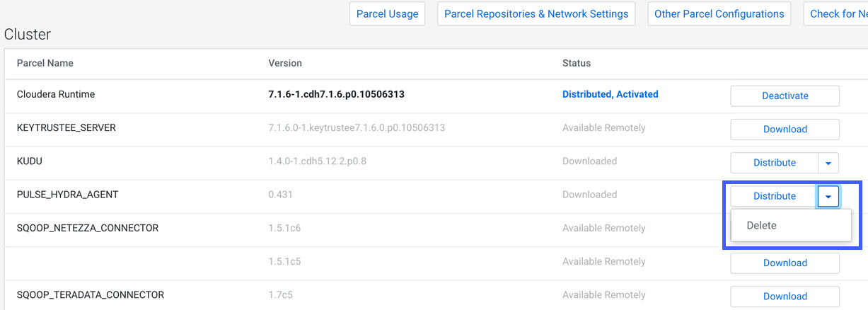The width and height of the screenshot is (868, 310).
Task: Click version 7.1.6-1.cdh7.1.6.p0.10506313
Action: pos(336,94)
